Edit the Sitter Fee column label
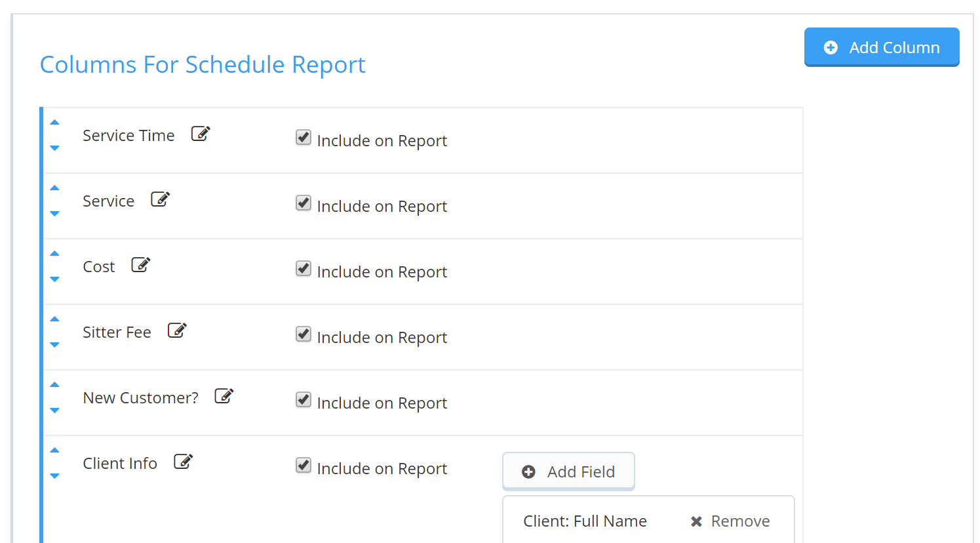Image resolution: width=980 pixels, height=543 pixels. [178, 331]
